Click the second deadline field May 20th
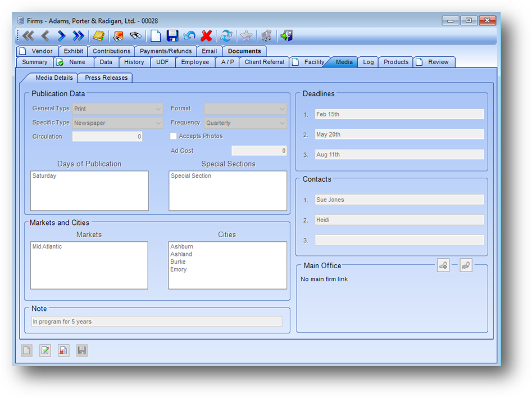Image resolution: width=532 pixels, height=397 pixels. coord(399,134)
